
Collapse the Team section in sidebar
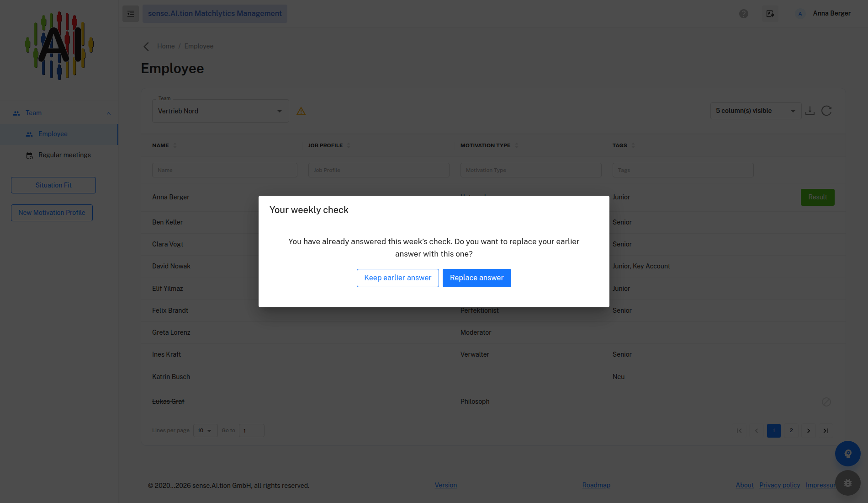(x=109, y=113)
